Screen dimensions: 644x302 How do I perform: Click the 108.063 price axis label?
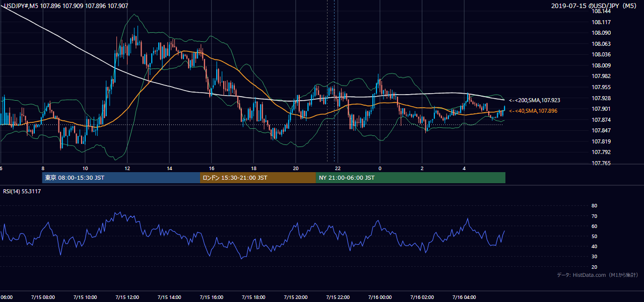pyautogui.click(x=601, y=44)
